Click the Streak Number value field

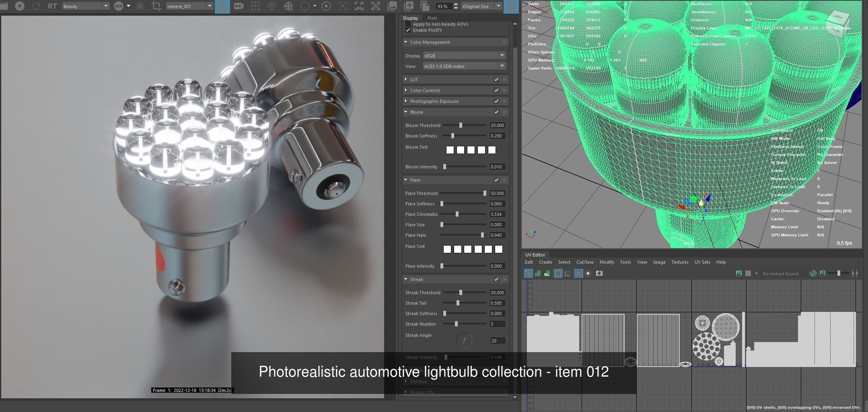tap(498, 324)
